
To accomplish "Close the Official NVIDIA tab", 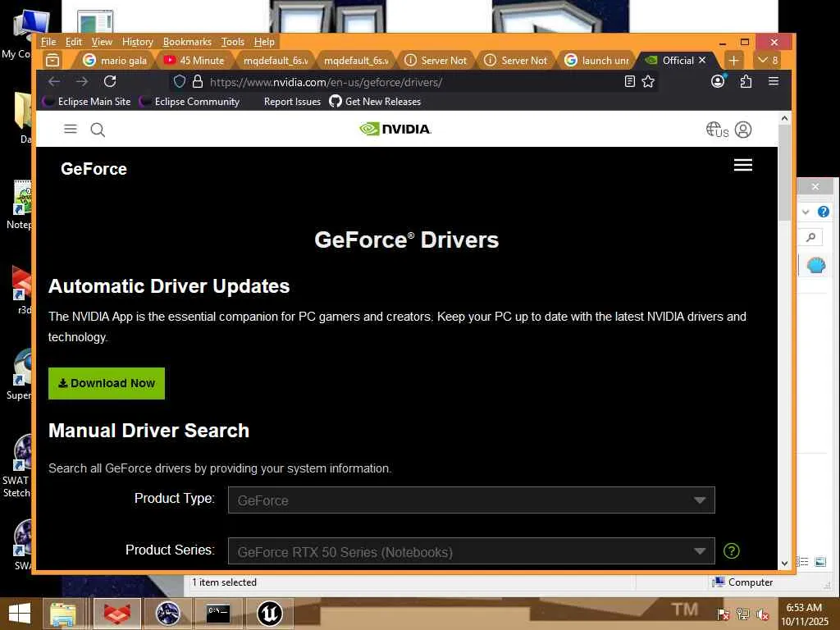I will point(702,60).
